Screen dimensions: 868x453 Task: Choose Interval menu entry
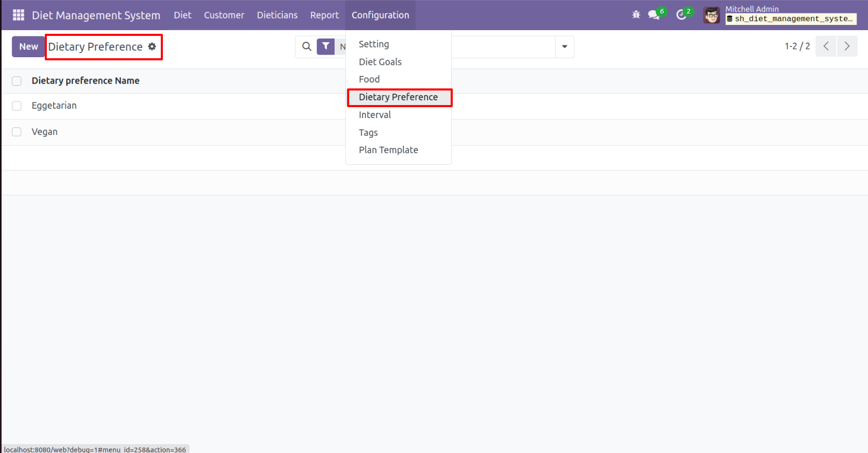(x=399, y=115)
